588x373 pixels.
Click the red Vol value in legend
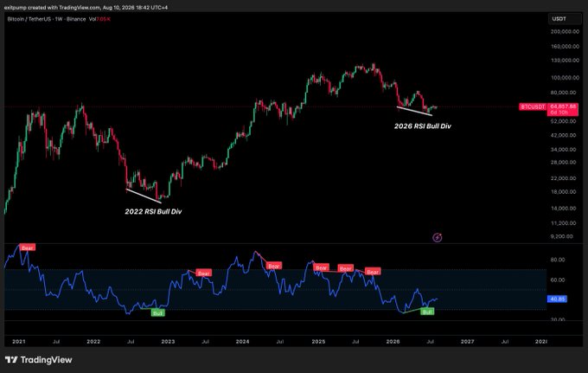pyautogui.click(x=104, y=19)
